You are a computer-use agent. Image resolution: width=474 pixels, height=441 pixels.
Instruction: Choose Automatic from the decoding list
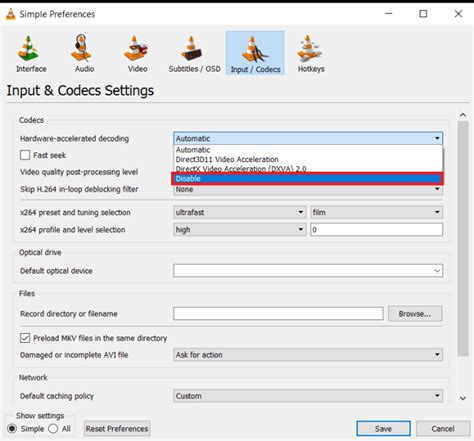tap(308, 150)
